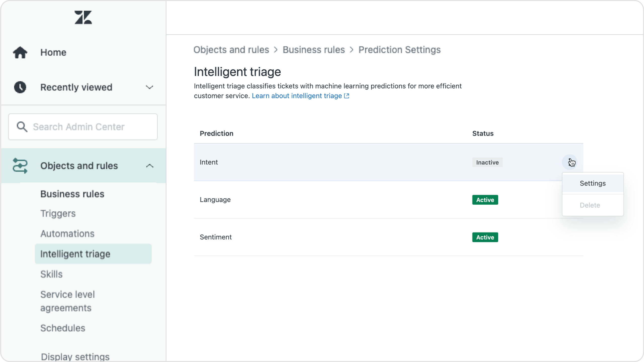Screen dimensions: 644x362
Task: Click the Objects and rules sync icon
Action: (x=20, y=165)
